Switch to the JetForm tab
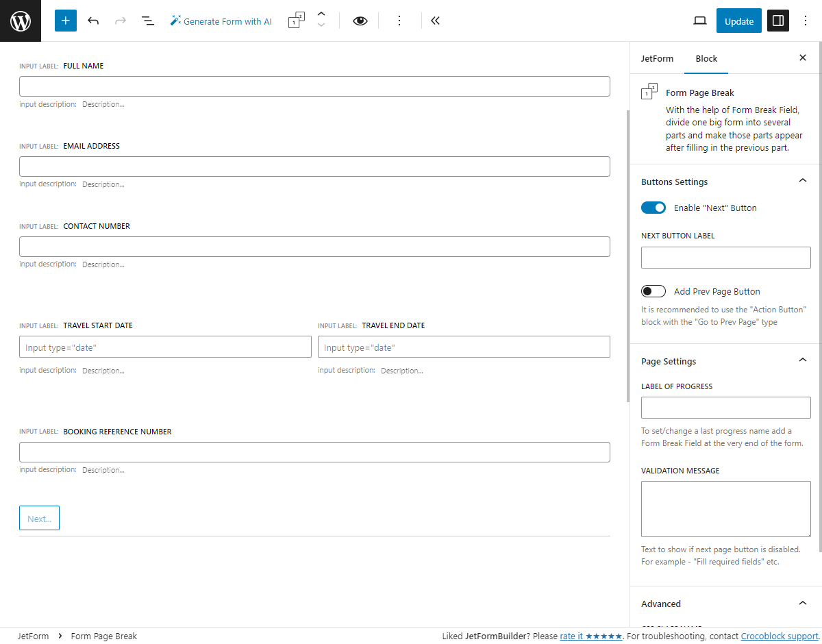Image resolution: width=822 pixels, height=644 pixels. (x=657, y=58)
